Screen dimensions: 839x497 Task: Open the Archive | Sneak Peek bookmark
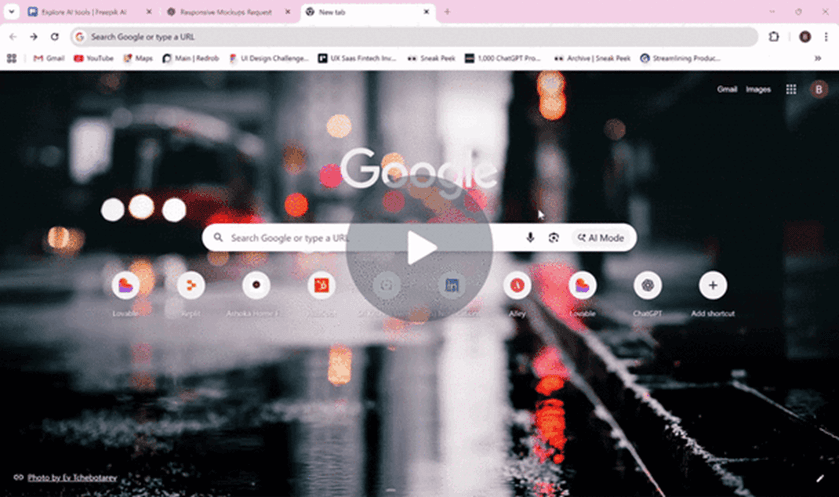tap(592, 58)
